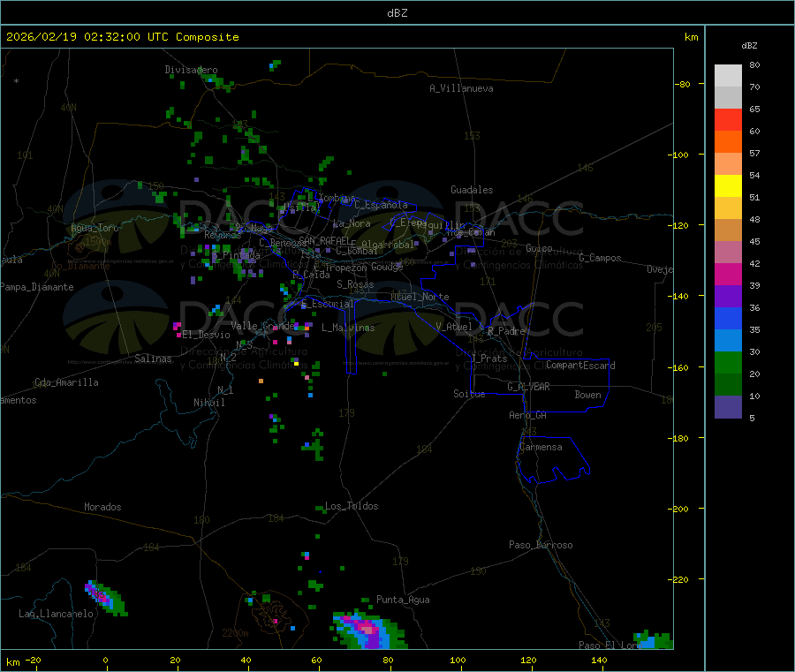Click the 70 dBZ grey legend swatch

(x=728, y=98)
